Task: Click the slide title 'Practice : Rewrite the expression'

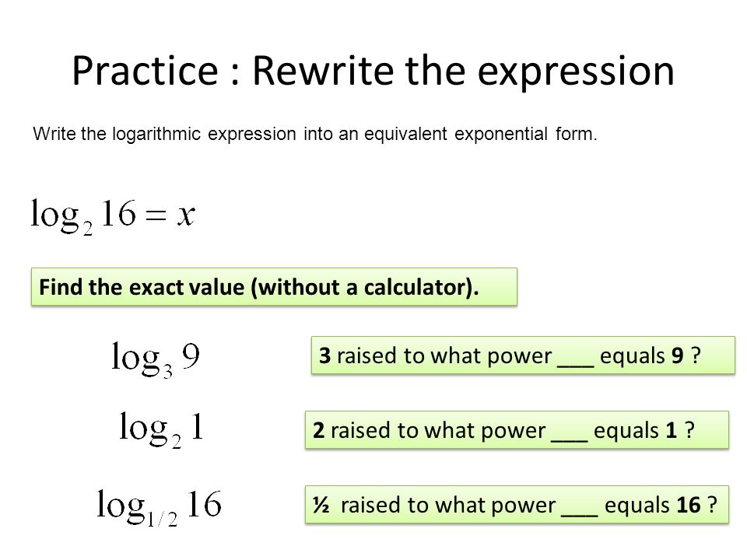Action: point(373,71)
